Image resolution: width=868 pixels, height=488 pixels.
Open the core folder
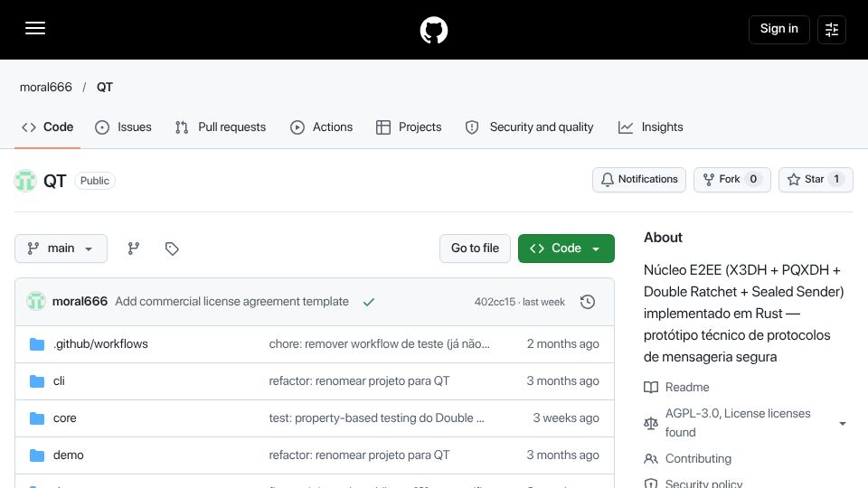coord(65,418)
